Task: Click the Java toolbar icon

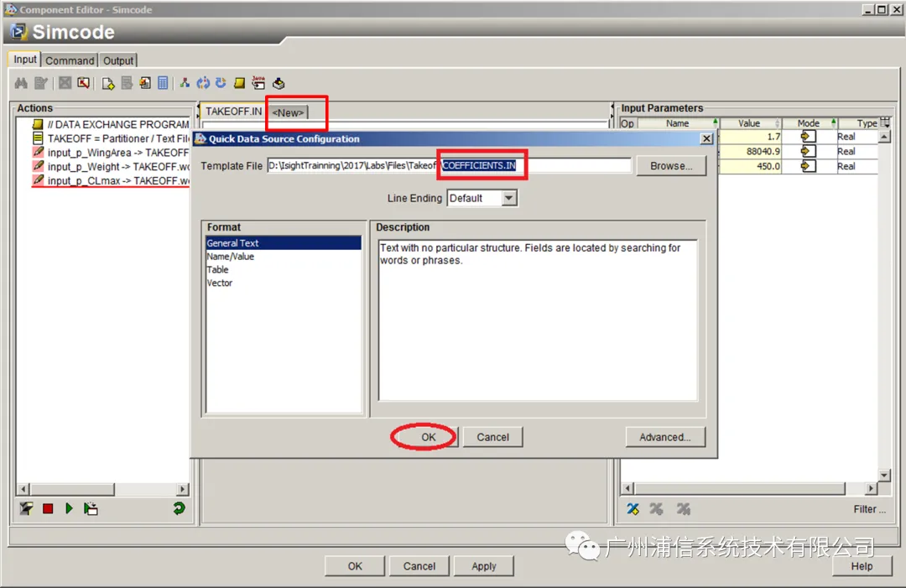Action: (x=258, y=83)
